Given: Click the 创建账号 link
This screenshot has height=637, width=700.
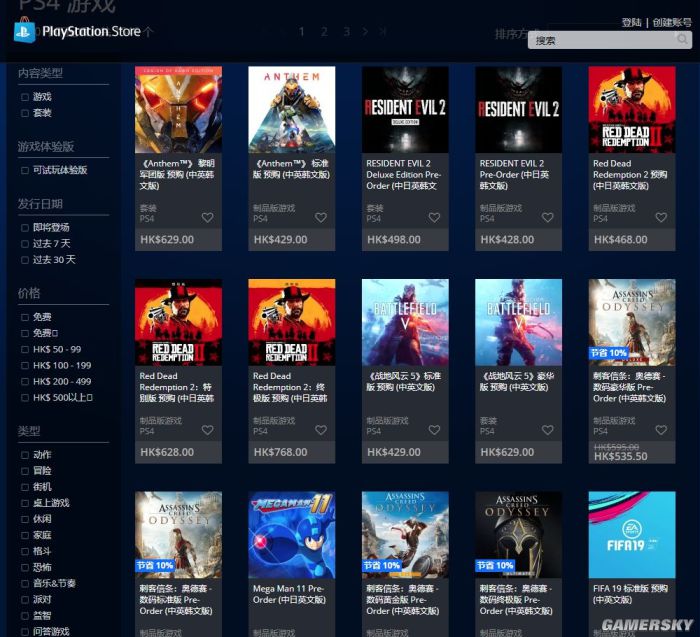Looking at the screenshot, I should [672, 22].
